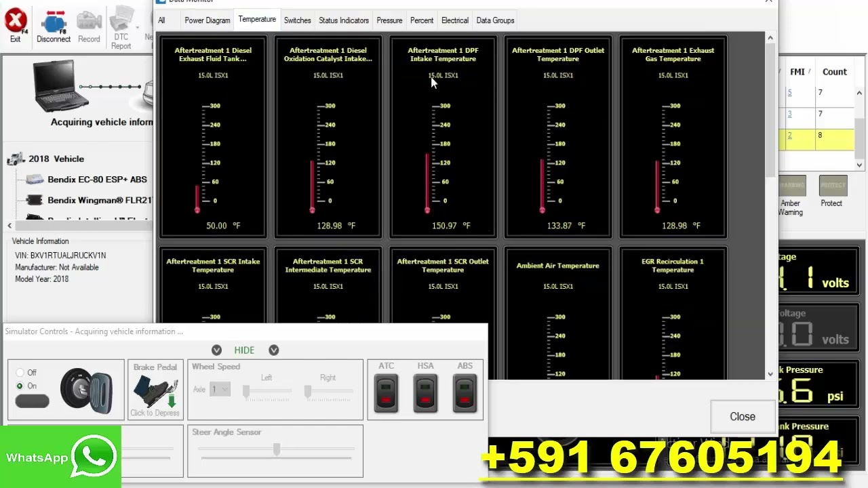Click the Steer Angle Sensor slider
The width and height of the screenshot is (868, 488).
point(277,450)
